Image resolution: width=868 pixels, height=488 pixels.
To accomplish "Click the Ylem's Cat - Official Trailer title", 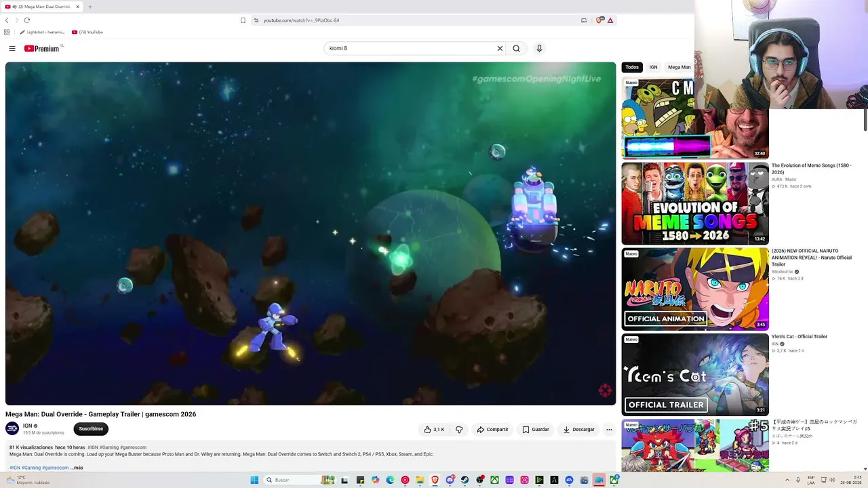I will 800,336.
